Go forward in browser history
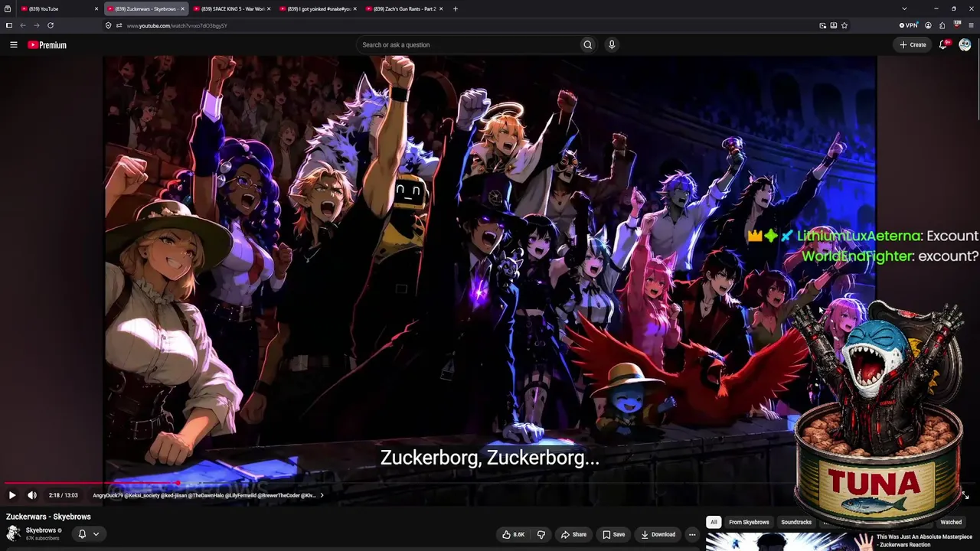This screenshot has height=551, width=980. point(37,25)
